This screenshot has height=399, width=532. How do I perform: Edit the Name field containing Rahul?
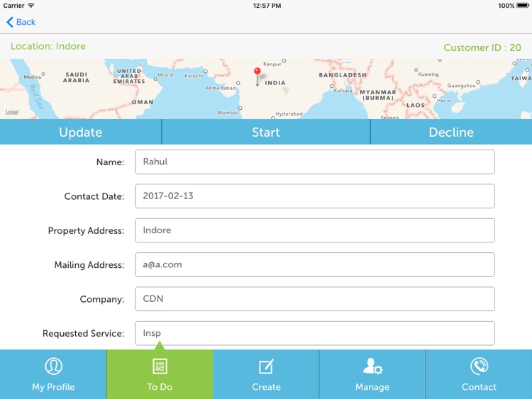315,162
